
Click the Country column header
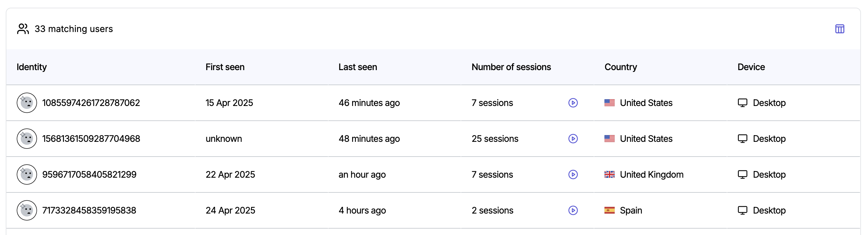pyautogui.click(x=621, y=67)
